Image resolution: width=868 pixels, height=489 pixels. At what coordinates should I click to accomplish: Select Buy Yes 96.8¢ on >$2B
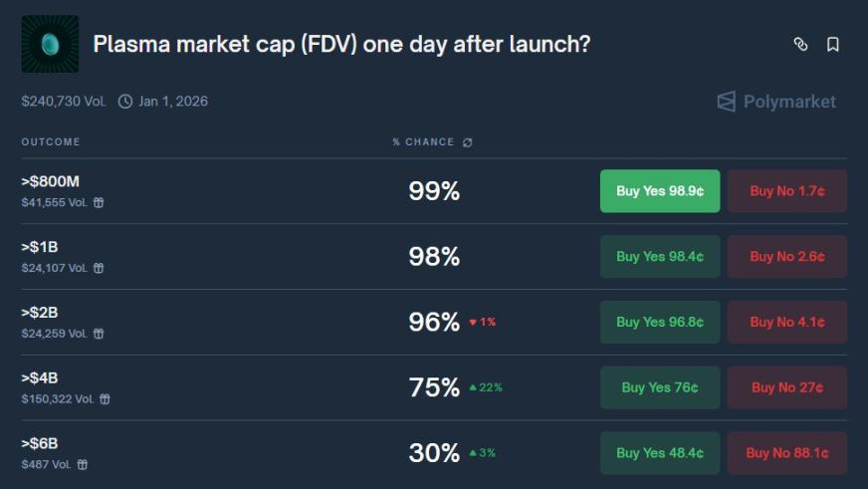point(659,323)
